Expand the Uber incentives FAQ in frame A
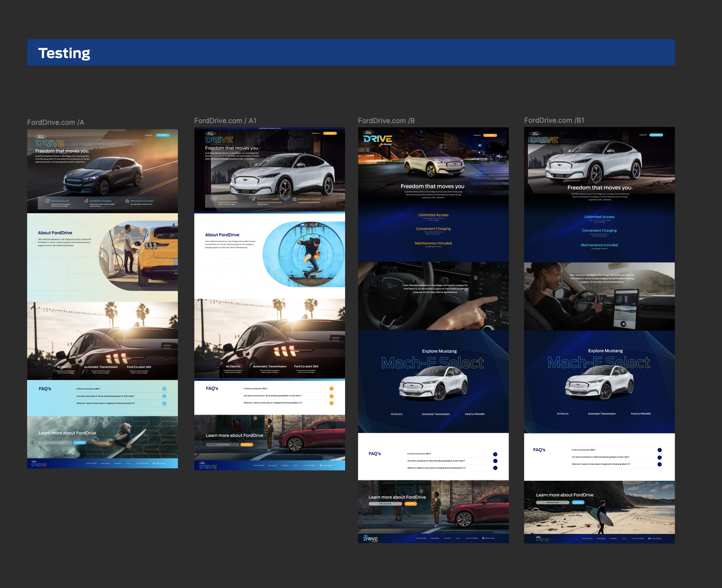This screenshot has width=722, height=588. 164,396
